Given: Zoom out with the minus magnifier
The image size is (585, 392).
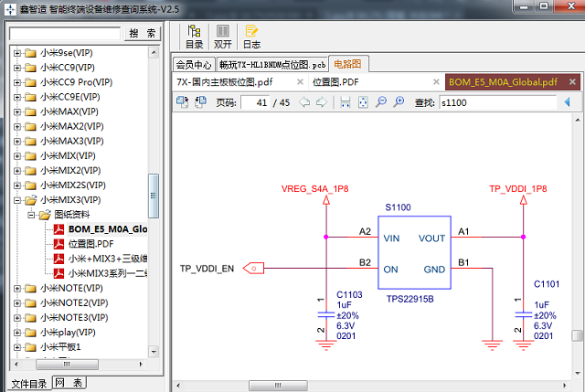Looking at the screenshot, I should pyautogui.click(x=381, y=101).
